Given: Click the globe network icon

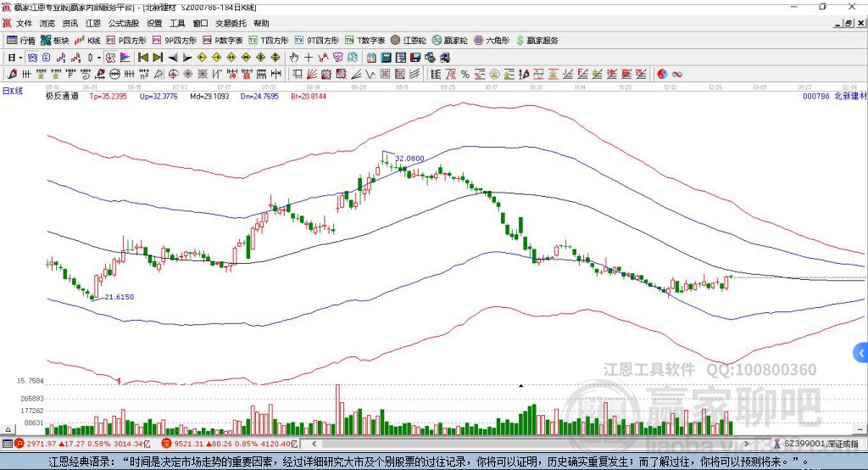Looking at the screenshot, I should click(431, 58).
